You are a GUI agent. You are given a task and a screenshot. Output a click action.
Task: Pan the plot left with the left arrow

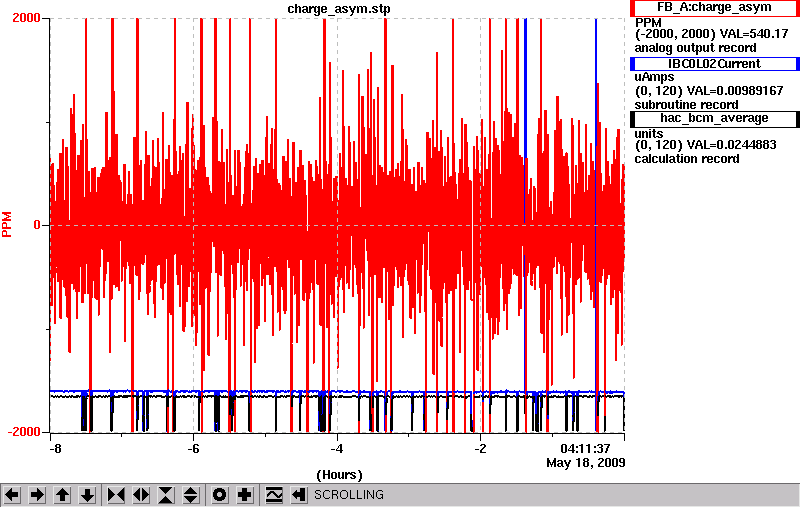pos(12,495)
